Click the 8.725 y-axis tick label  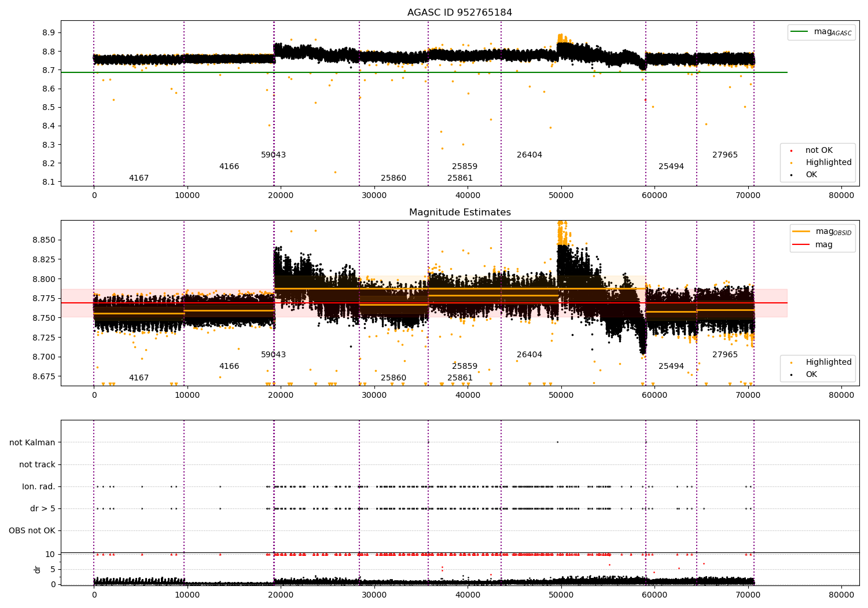tap(44, 338)
